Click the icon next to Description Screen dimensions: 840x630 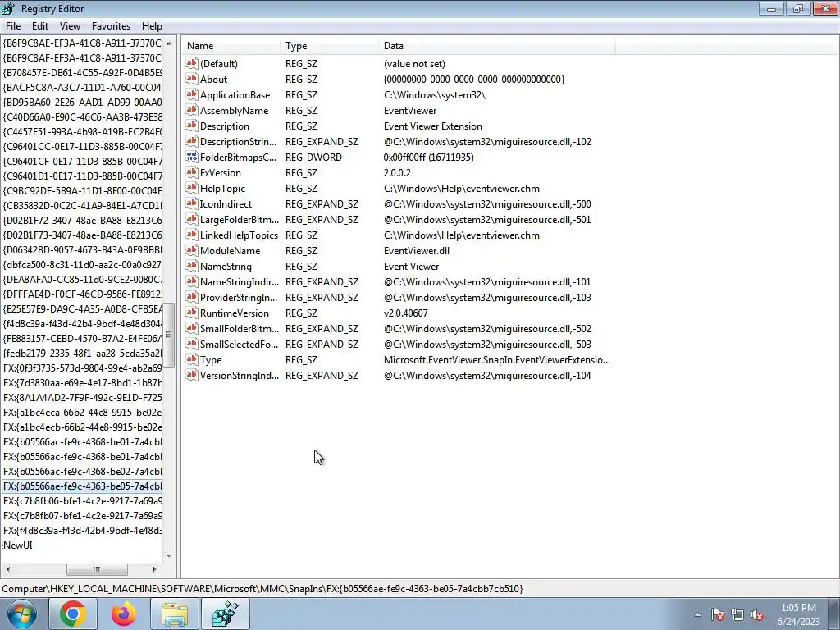(192, 126)
